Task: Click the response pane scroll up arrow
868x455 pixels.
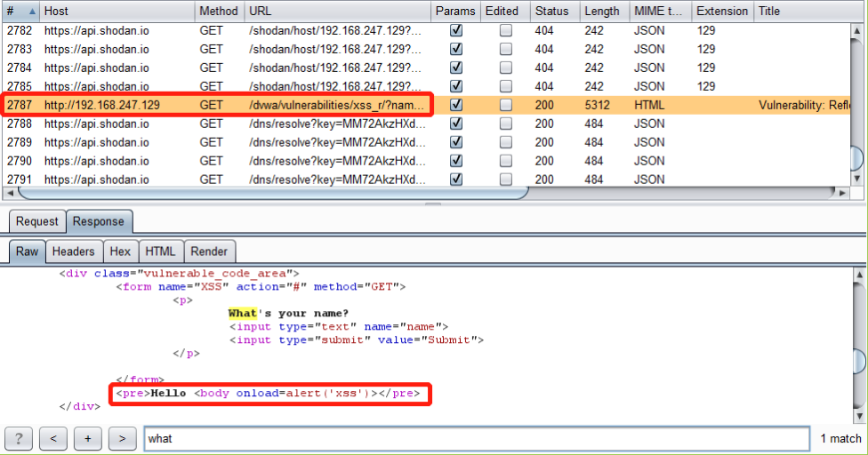Action: click(x=859, y=275)
